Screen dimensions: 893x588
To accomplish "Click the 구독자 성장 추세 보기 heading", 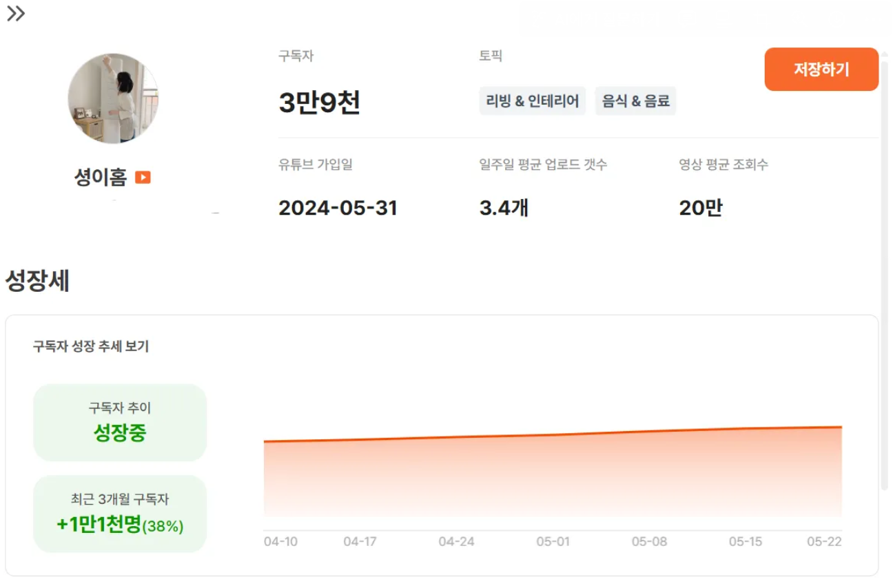I will click(x=91, y=346).
